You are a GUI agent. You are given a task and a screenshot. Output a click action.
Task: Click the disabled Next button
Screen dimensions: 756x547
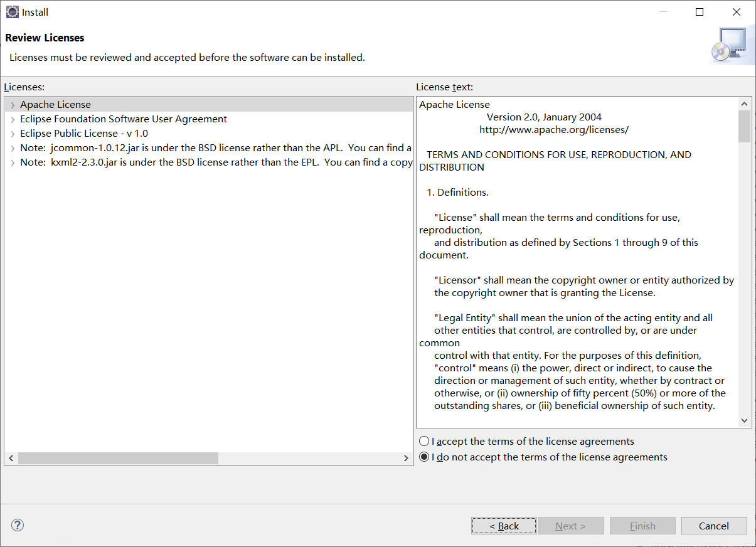(571, 526)
